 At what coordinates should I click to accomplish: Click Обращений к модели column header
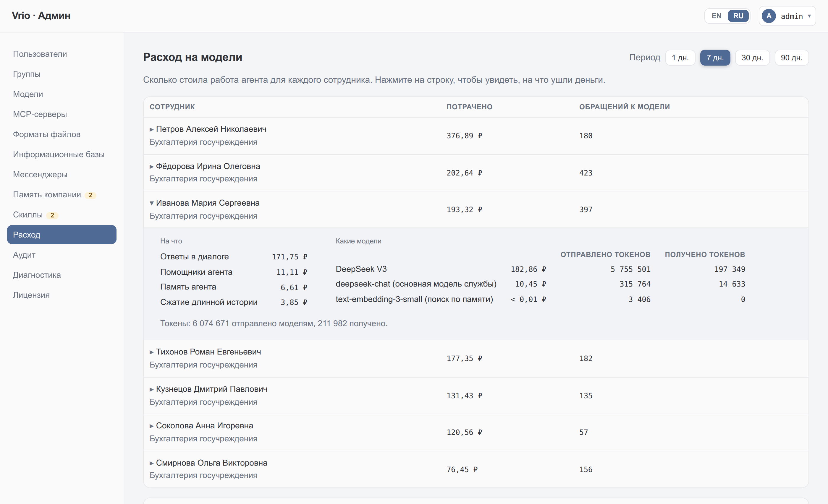pyautogui.click(x=624, y=107)
